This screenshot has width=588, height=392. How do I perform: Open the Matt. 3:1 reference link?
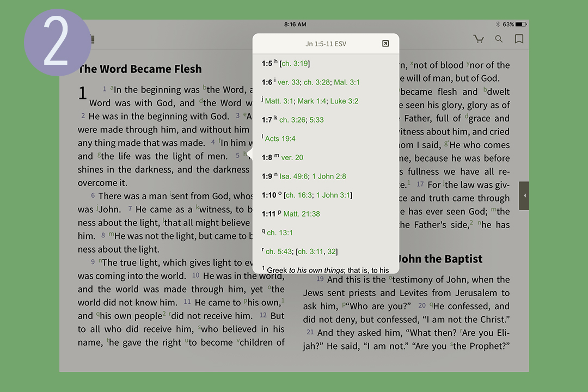coord(279,101)
